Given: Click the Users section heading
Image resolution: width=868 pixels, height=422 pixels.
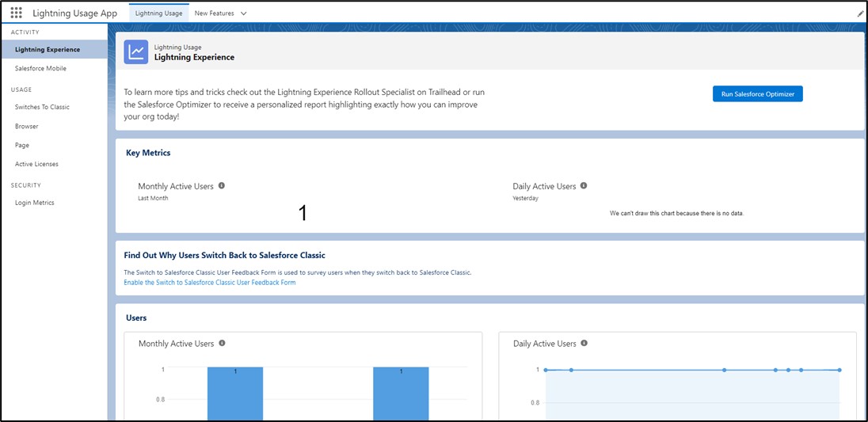Looking at the screenshot, I should 136,318.
